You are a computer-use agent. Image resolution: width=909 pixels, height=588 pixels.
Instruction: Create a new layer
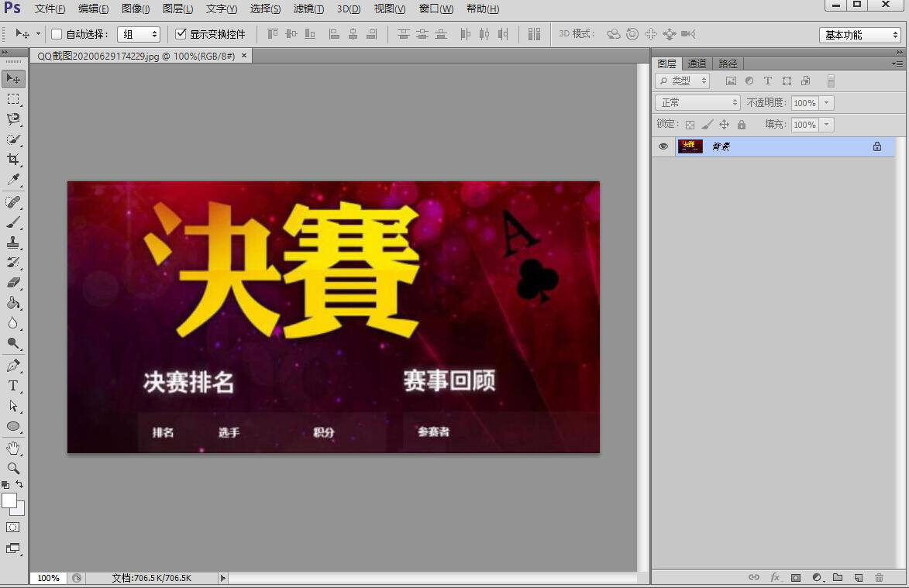(857, 577)
